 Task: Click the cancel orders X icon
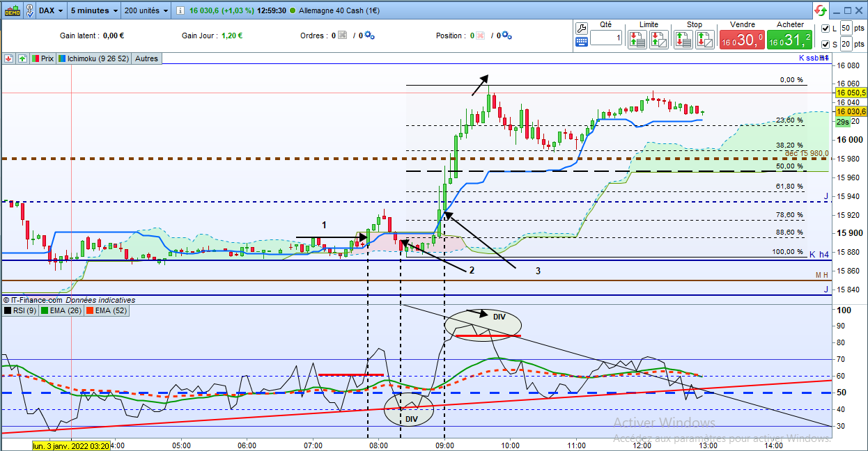pyautogui.click(x=342, y=35)
